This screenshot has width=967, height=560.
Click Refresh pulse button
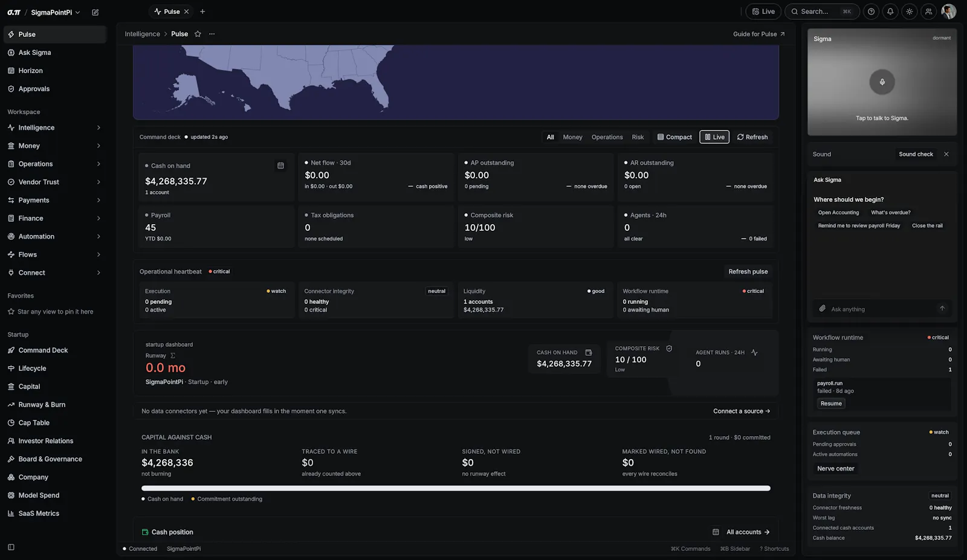(748, 272)
